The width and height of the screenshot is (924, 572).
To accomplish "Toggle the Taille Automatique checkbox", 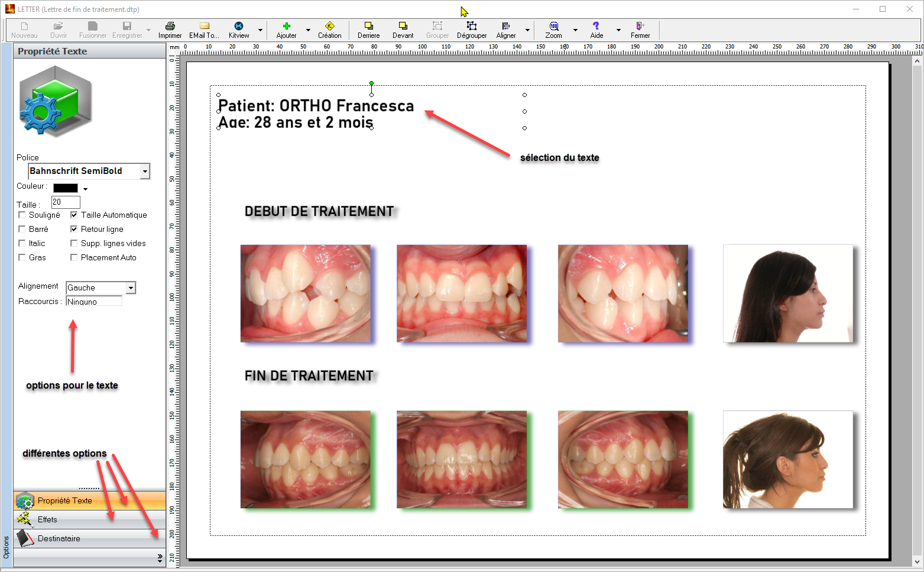I will coord(74,215).
